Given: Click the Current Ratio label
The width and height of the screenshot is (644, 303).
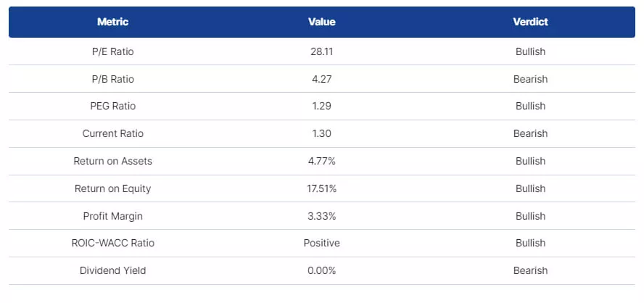Looking at the screenshot, I should coord(112,133).
